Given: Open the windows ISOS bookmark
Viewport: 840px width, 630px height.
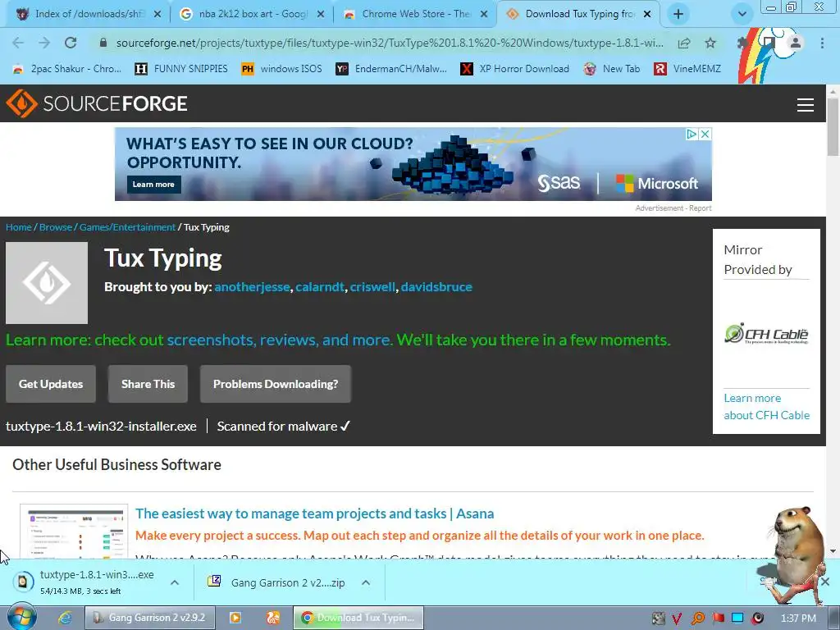Looking at the screenshot, I should point(282,69).
